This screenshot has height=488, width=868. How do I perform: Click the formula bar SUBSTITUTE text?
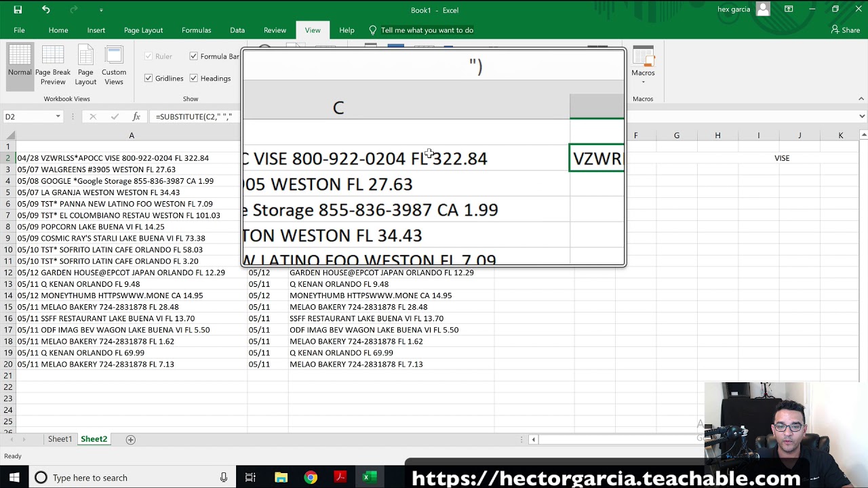pos(194,117)
